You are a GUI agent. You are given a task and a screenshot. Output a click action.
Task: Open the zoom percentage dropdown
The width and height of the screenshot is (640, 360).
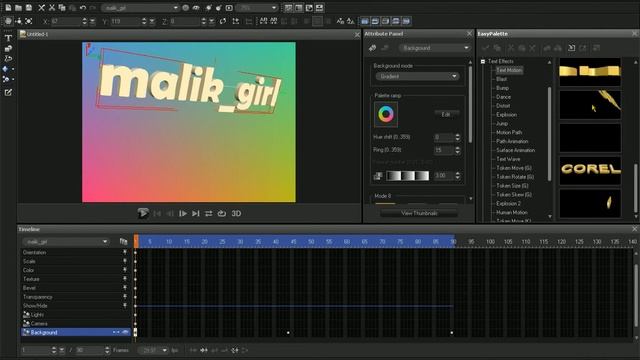click(x=257, y=8)
